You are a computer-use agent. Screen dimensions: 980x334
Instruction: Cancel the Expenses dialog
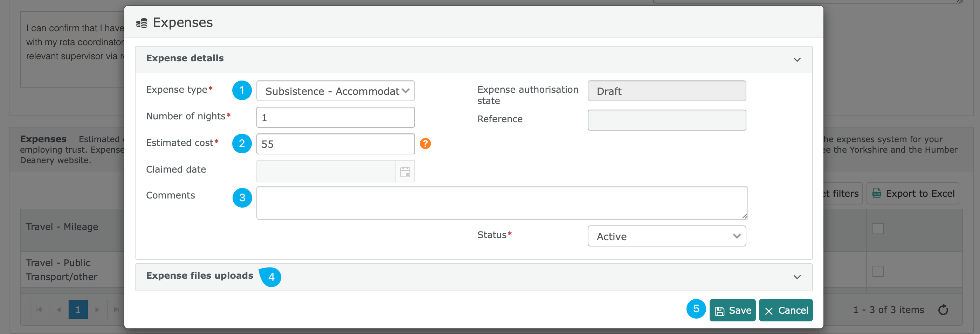(x=785, y=310)
